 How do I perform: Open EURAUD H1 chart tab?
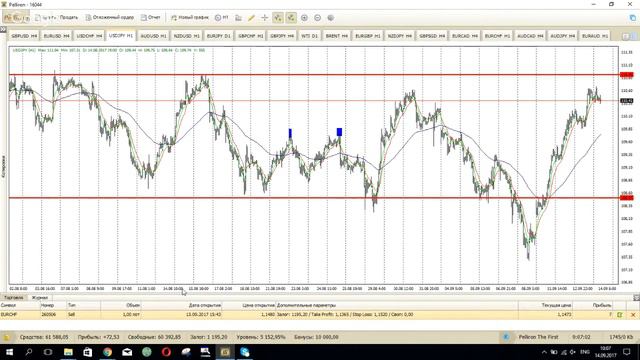click(x=595, y=36)
